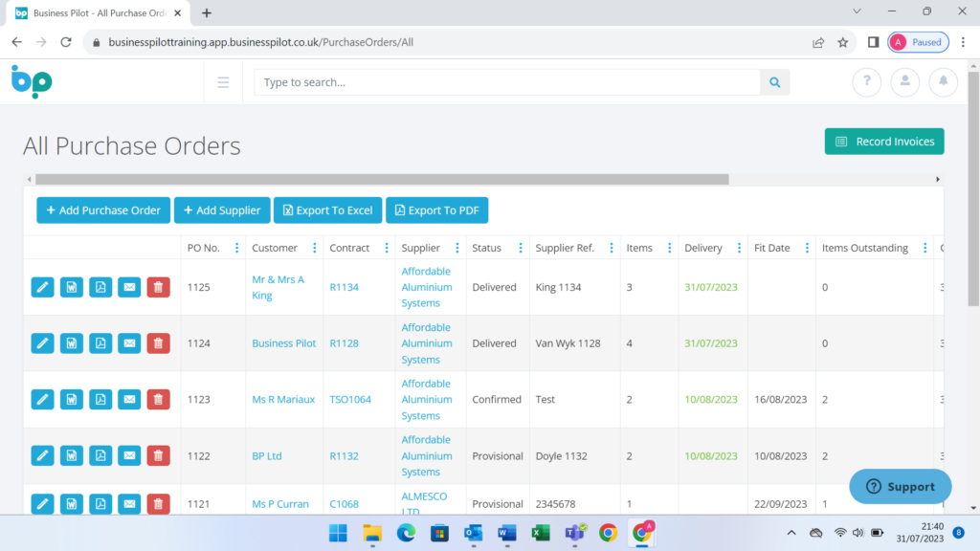Run the search with magnifier button

coord(775,82)
